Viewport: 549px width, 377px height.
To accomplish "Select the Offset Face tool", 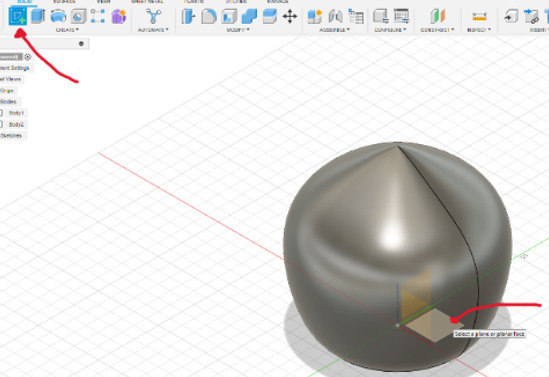I will [270, 16].
